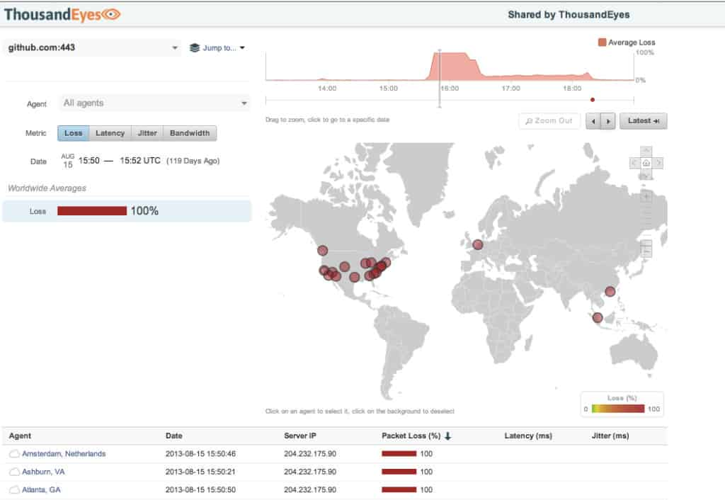Click the red marker on timeline

(592, 99)
